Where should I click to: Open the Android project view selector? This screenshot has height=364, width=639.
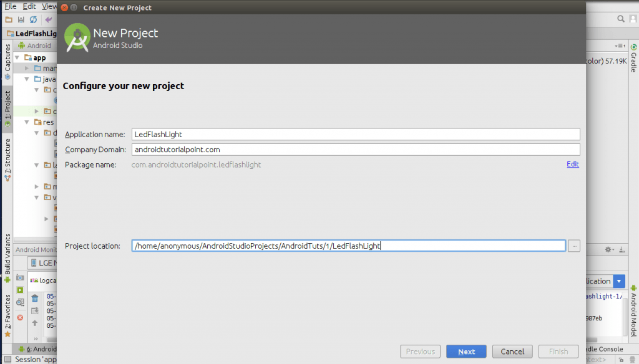tap(34, 45)
